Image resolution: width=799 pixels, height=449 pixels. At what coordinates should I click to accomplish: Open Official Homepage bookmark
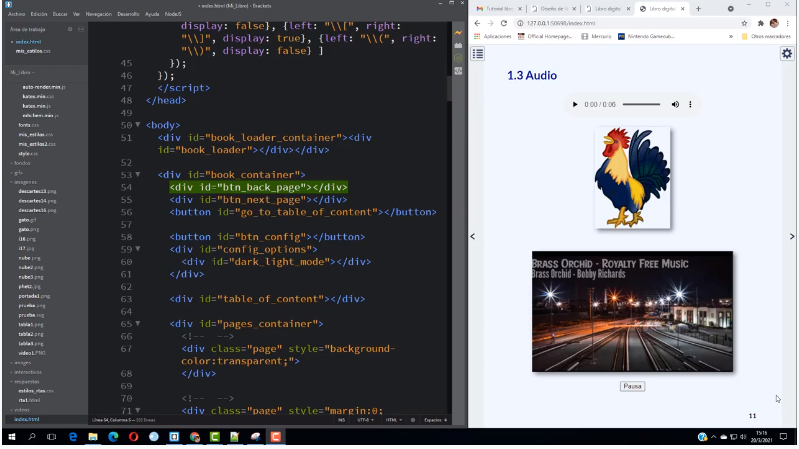[545, 37]
